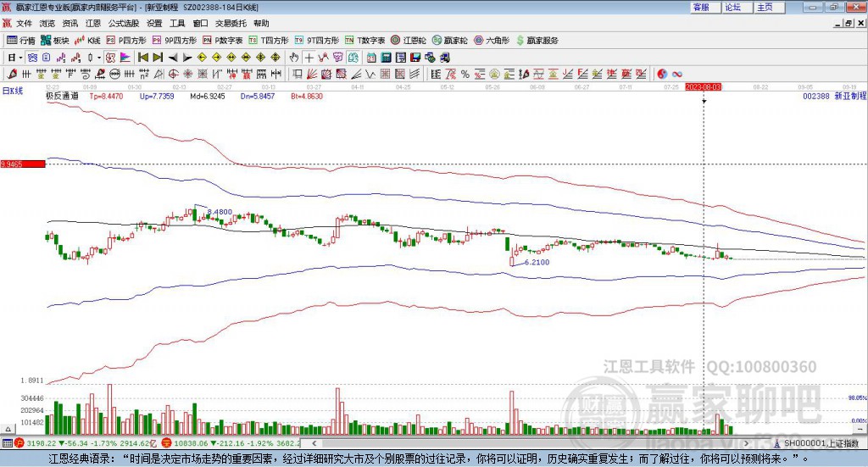
Task: Click the Up=7.7359 indicator value
Action: pyautogui.click(x=157, y=97)
